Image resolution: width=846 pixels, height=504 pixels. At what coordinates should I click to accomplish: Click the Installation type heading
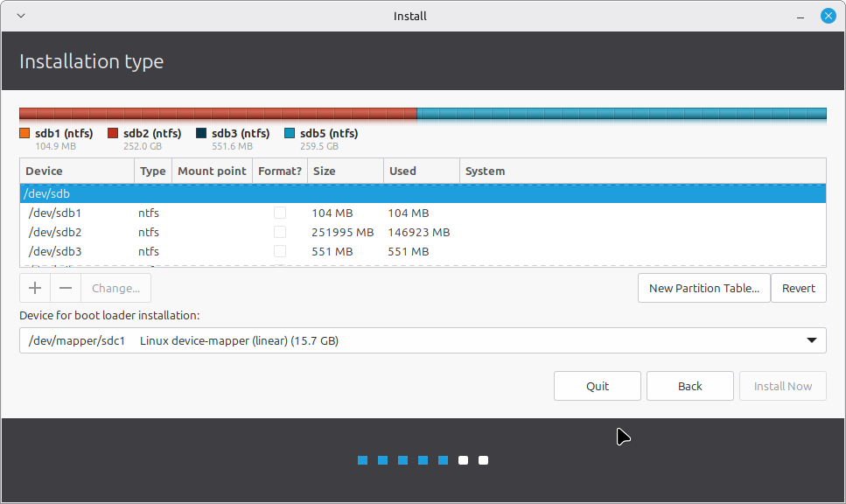pos(91,61)
